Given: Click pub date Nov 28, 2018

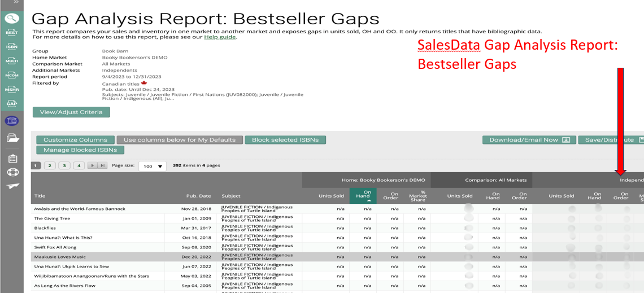Looking at the screenshot, I should 197,209.
